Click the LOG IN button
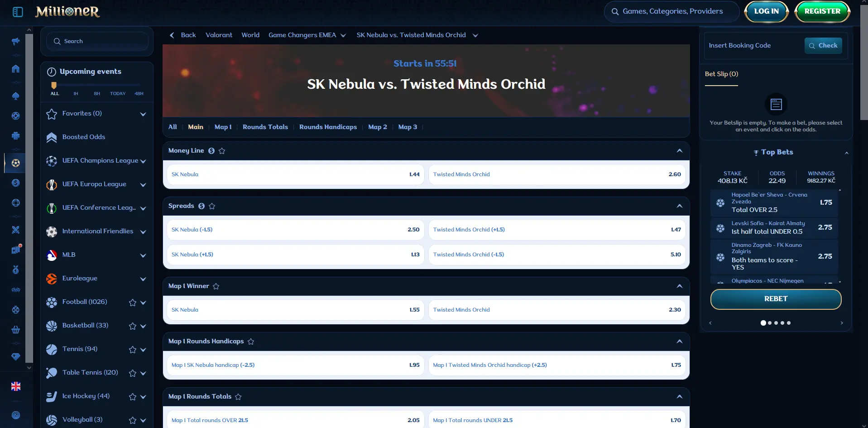The width and height of the screenshot is (868, 428). [x=766, y=11]
